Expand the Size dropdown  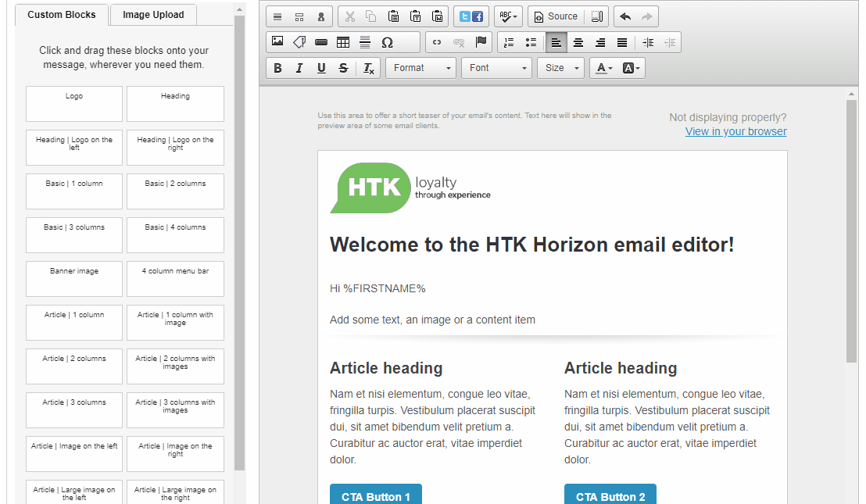pyautogui.click(x=560, y=68)
